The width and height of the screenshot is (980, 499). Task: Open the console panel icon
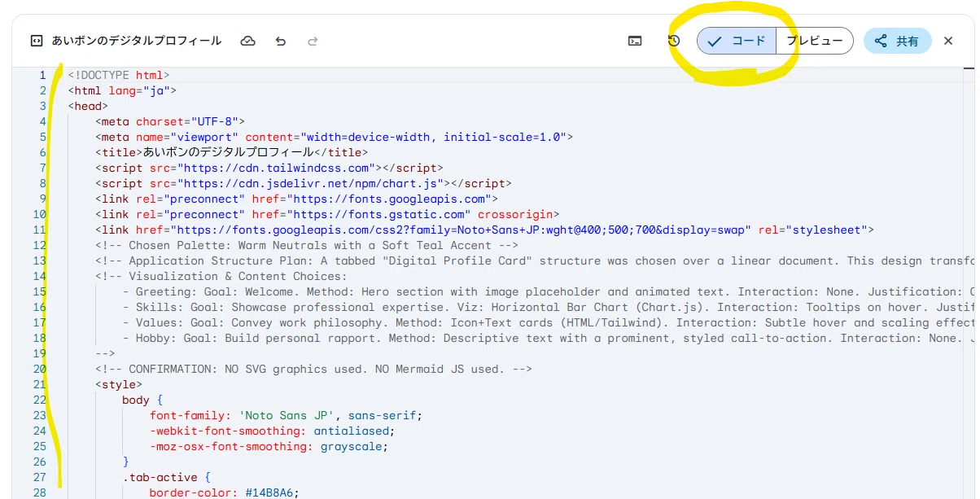coord(635,41)
